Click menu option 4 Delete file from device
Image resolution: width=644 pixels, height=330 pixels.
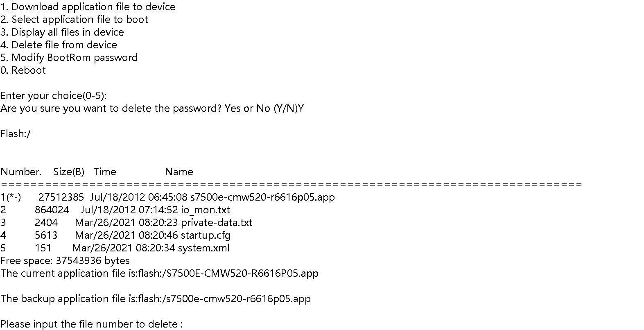(59, 45)
